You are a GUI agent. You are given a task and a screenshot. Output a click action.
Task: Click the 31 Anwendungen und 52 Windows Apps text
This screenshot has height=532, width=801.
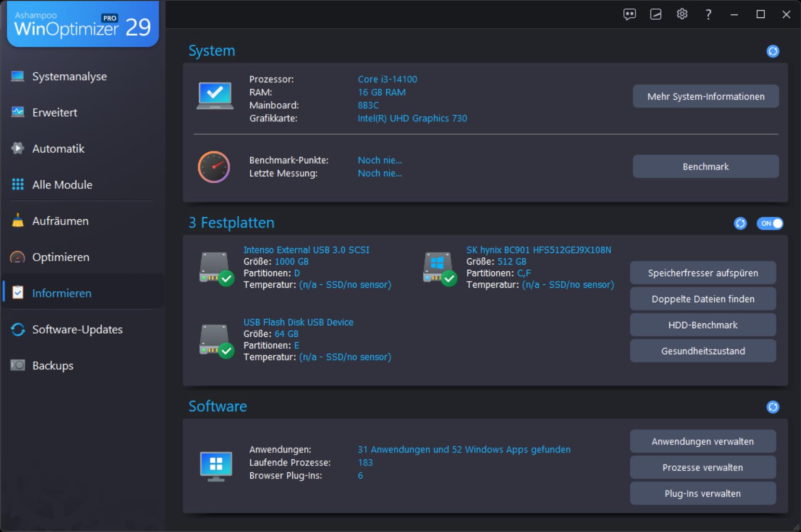click(x=464, y=450)
